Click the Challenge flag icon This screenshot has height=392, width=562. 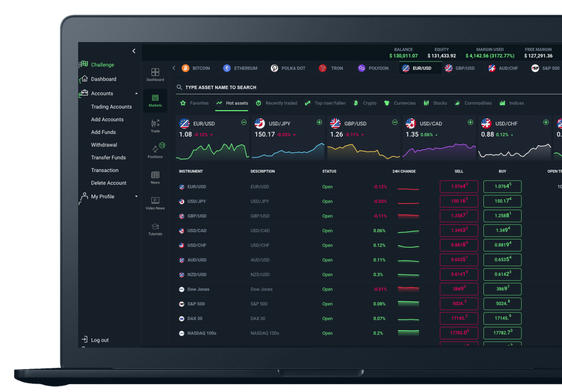pos(83,65)
